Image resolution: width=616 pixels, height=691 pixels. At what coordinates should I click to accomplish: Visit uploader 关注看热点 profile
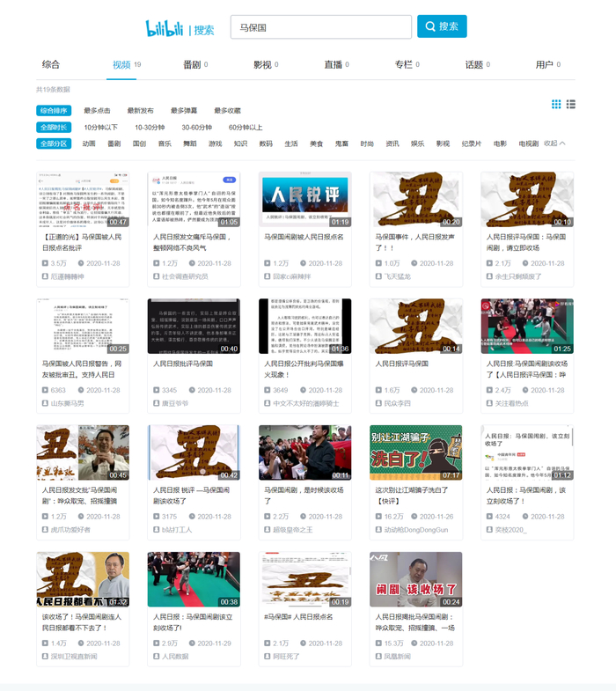coord(511,403)
